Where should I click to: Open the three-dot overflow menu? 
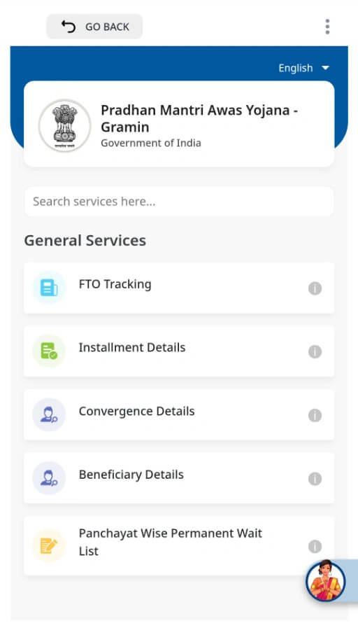[x=327, y=27]
